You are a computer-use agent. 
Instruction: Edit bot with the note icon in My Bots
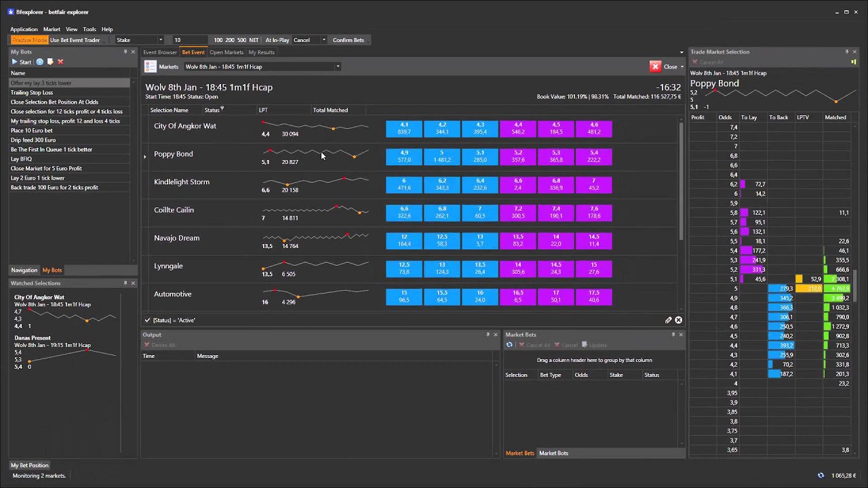point(50,62)
